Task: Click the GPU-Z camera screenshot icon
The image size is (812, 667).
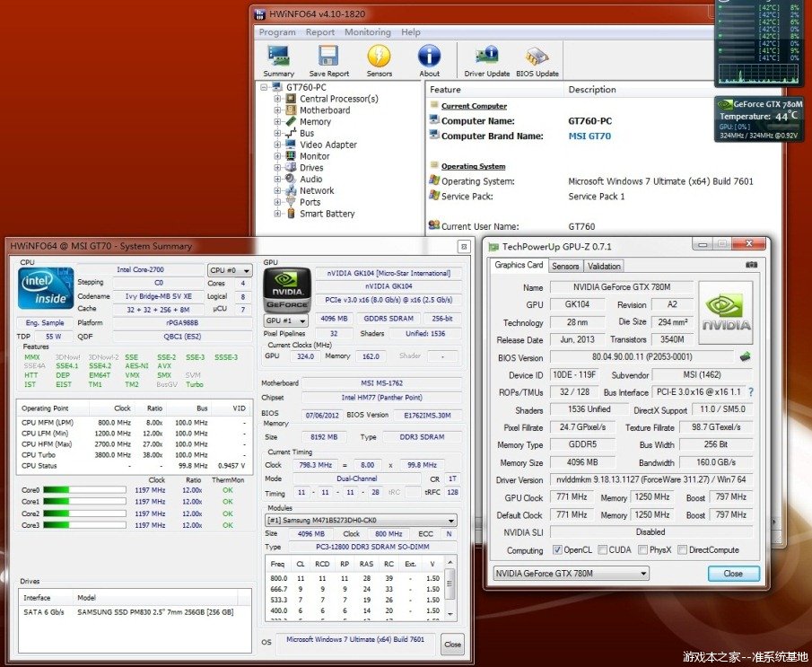Action: pos(751,265)
